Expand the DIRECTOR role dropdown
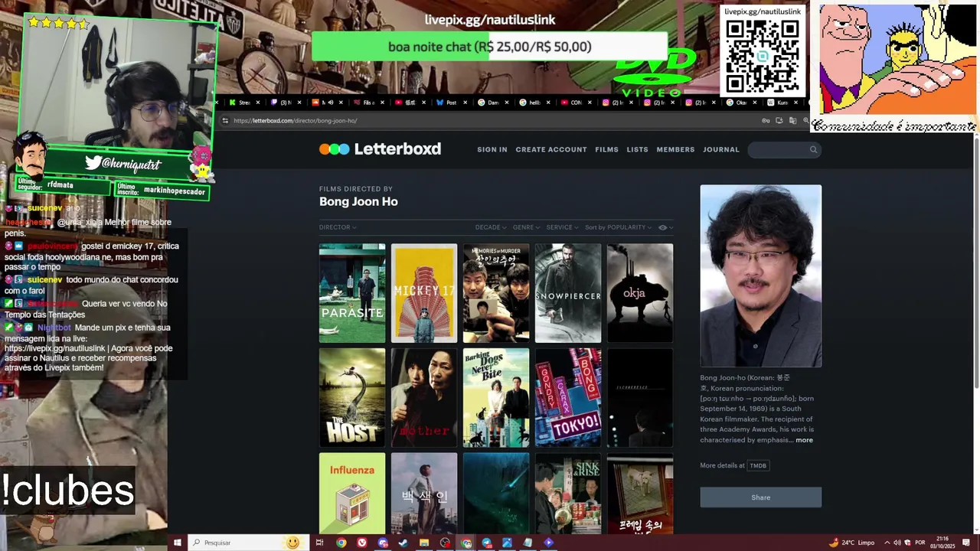980x551 pixels. [338, 227]
